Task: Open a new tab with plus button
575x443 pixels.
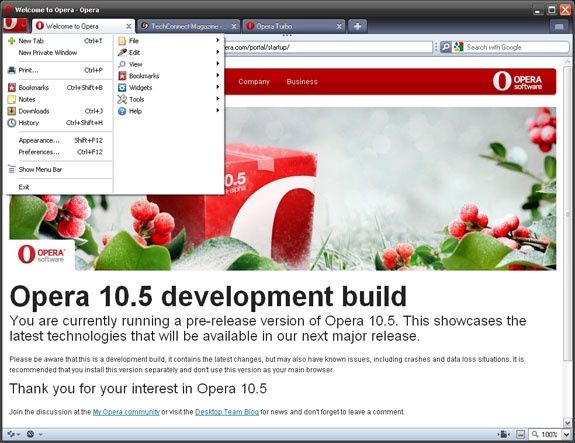Action: pos(357,26)
